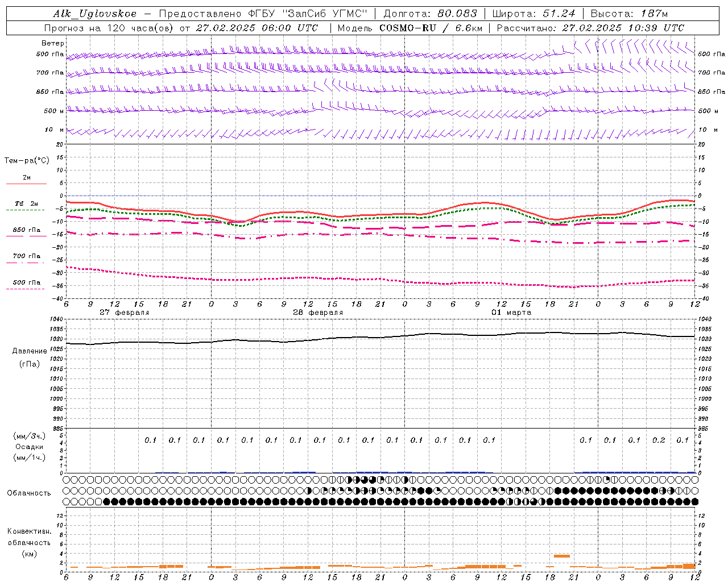Click the computed time "Рассчитано: 27.02.2025 10:39 UTC"
The height and width of the screenshot is (582, 728).
pos(590,28)
